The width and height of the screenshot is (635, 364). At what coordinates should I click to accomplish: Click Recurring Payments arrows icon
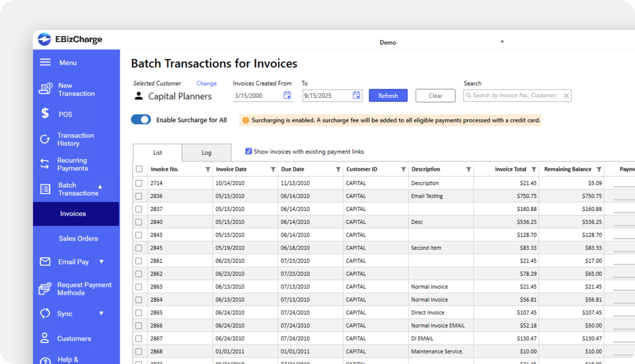pos(45,164)
